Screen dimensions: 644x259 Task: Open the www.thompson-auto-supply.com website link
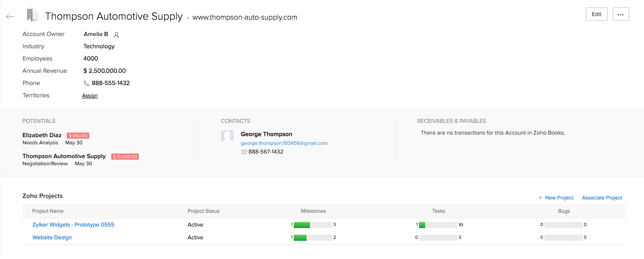click(x=245, y=17)
